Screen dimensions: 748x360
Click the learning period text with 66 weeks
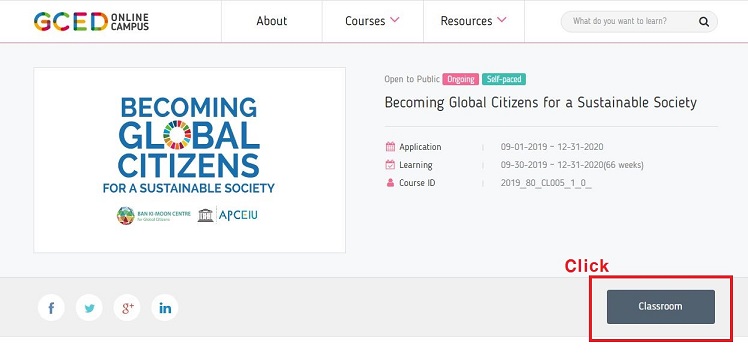[572, 165]
